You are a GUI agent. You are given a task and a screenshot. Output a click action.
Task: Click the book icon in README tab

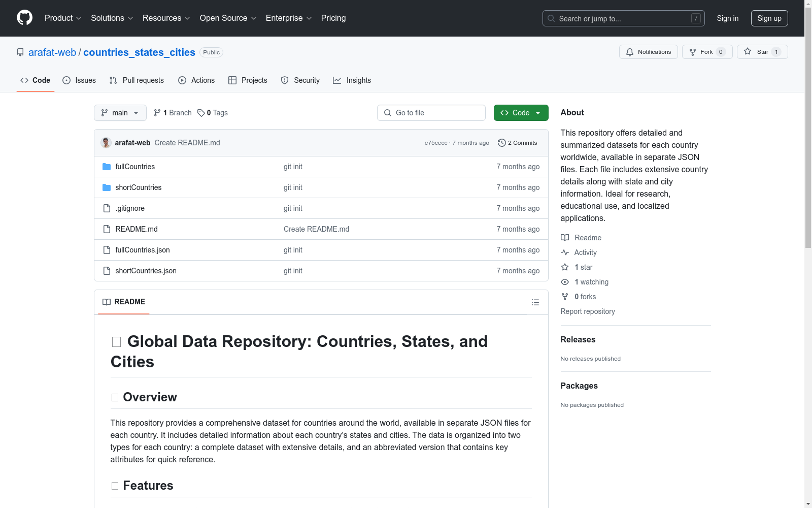[107, 302]
